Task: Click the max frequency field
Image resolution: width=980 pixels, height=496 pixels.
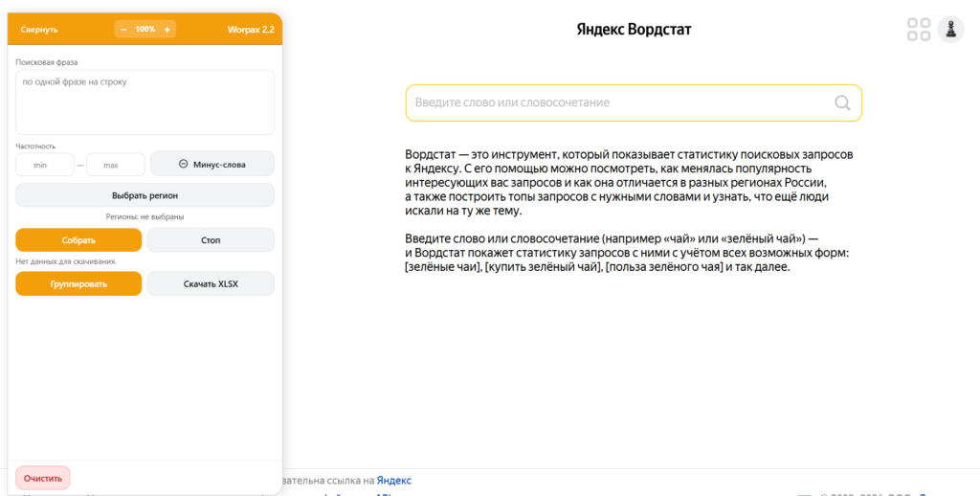Action: (115, 165)
